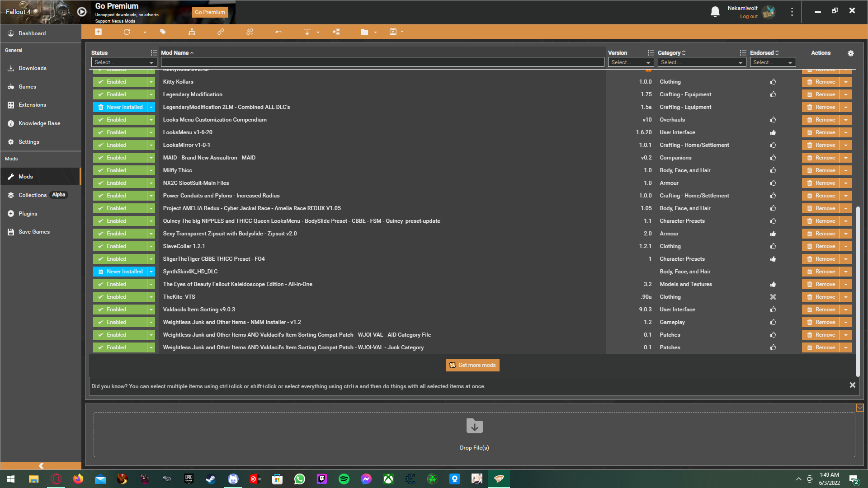
Task: Open Spotify from the taskbar
Action: 344,479
